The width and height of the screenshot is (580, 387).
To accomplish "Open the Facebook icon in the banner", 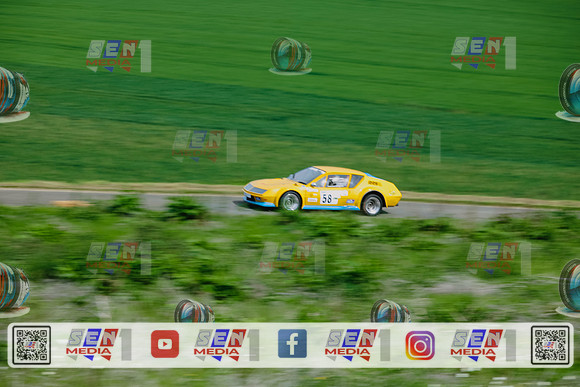I will (292, 344).
